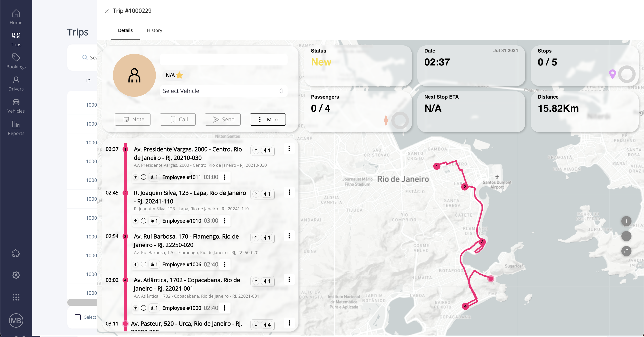Image resolution: width=644 pixels, height=337 pixels.
Task: Expand Employee #1006 stop options
Action: coord(225,264)
